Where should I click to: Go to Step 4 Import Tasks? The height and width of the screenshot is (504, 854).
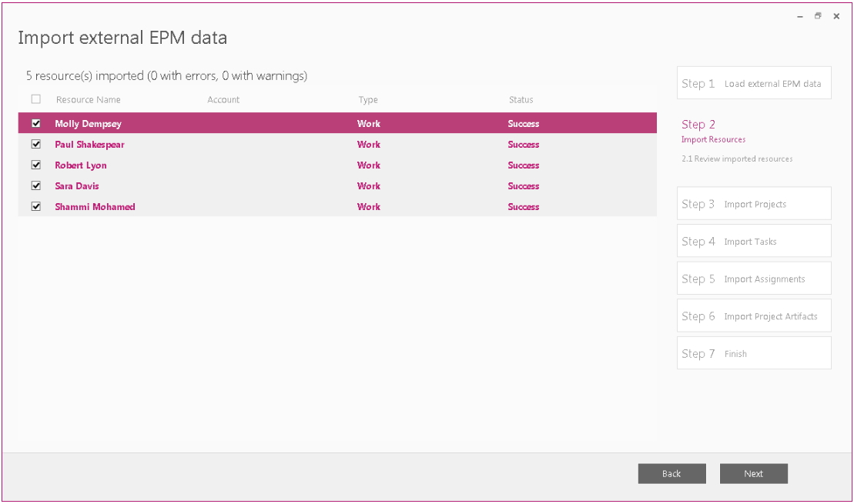click(x=754, y=241)
